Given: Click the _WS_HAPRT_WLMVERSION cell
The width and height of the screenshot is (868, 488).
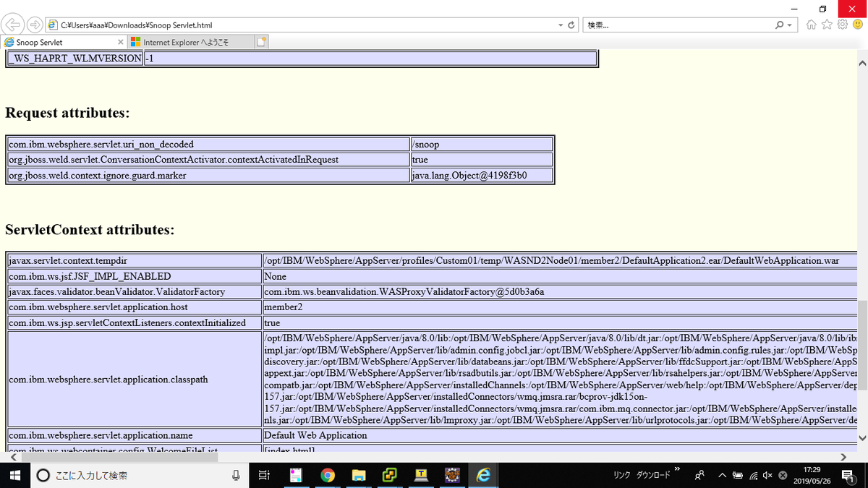Looking at the screenshot, I should click(x=75, y=59).
